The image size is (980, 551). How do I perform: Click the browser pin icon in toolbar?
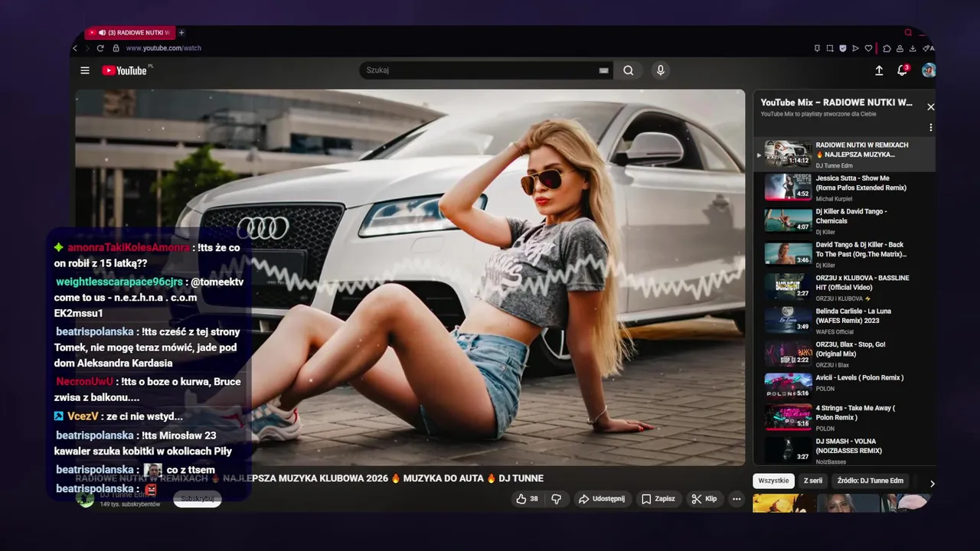pos(817,48)
